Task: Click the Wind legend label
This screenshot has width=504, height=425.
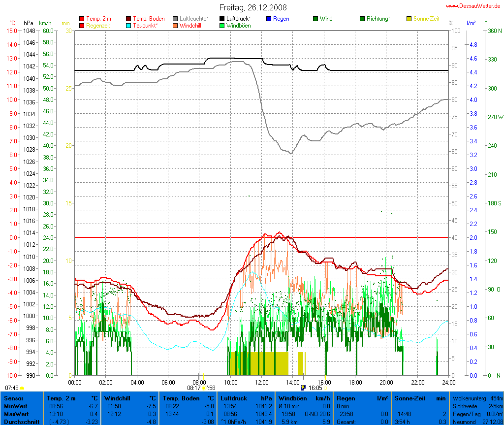Action: pyautogui.click(x=326, y=19)
